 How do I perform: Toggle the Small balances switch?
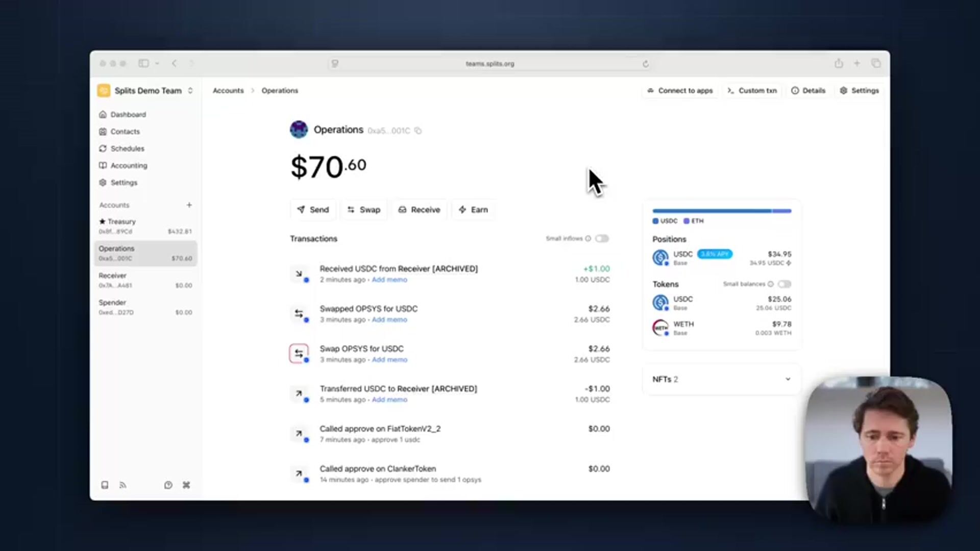(x=785, y=284)
